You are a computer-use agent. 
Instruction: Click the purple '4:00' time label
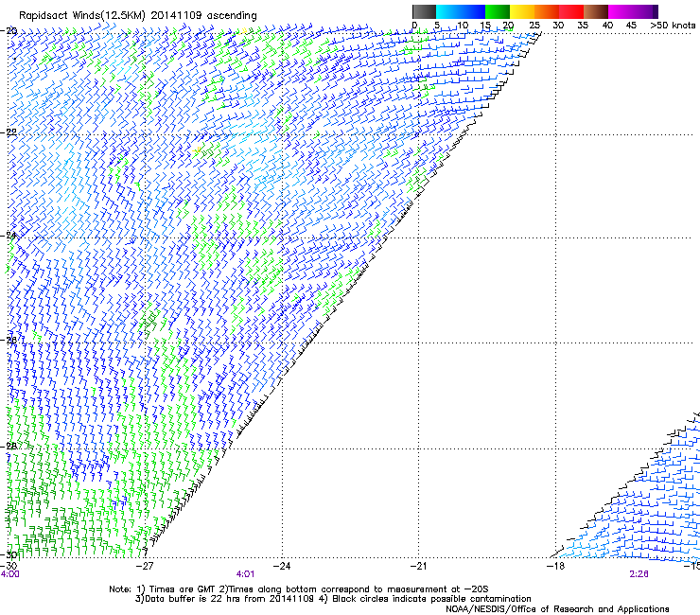[9, 574]
